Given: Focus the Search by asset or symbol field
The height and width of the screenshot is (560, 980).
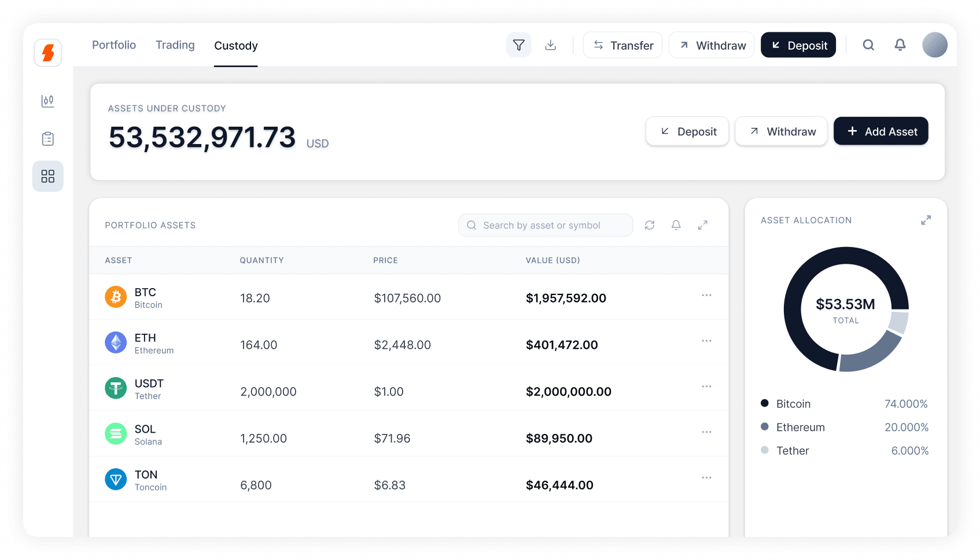Looking at the screenshot, I should 546,225.
